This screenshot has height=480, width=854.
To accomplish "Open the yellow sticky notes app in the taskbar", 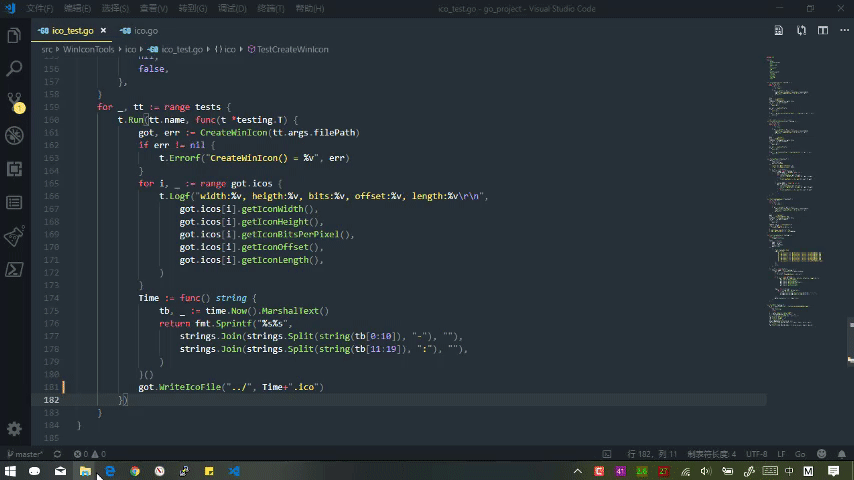I will 209,471.
